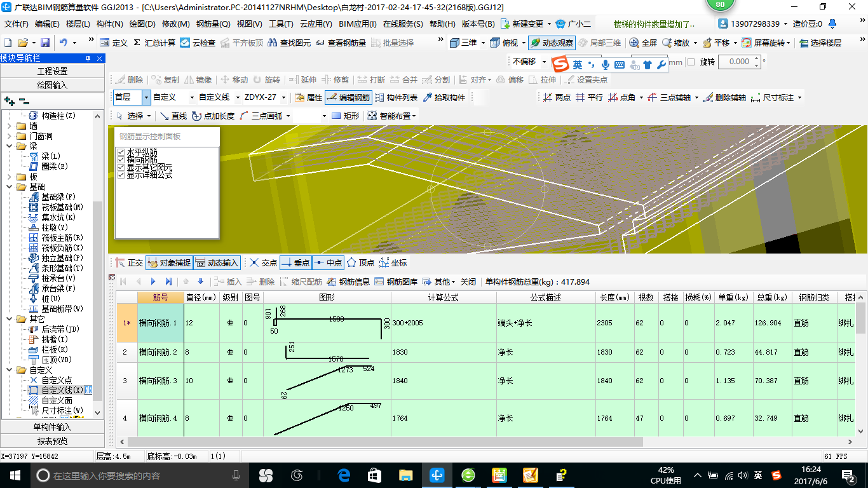Jump to last rebar record arrow
This screenshot has width=868, height=488.
tap(168, 281)
